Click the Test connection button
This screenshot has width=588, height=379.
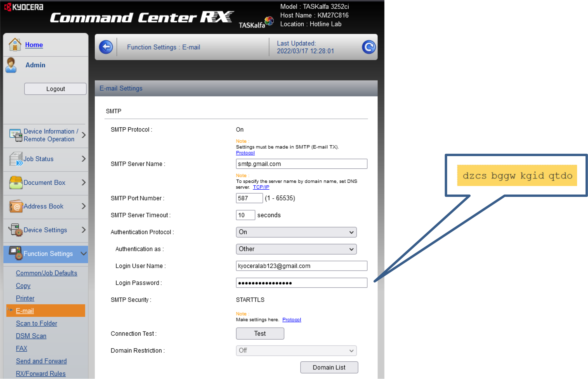coord(260,333)
